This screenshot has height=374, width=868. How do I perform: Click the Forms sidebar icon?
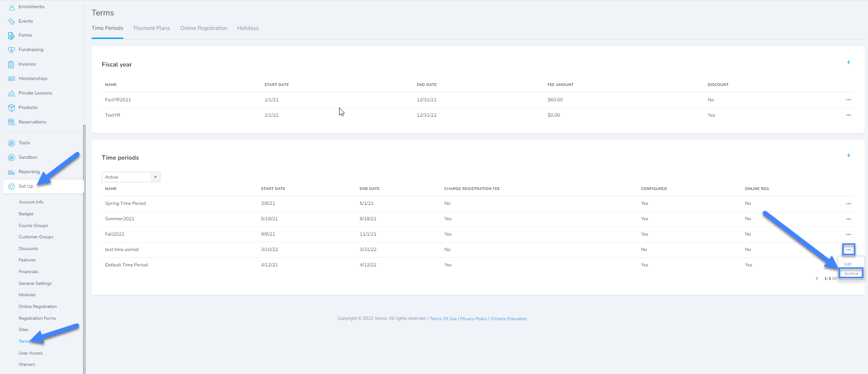[x=11, y=35]
